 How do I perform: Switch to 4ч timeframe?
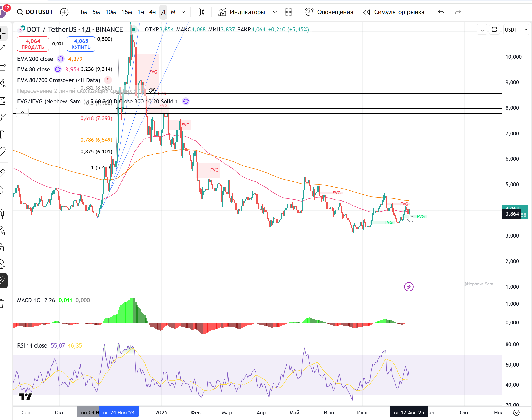[x=152, y=12]
